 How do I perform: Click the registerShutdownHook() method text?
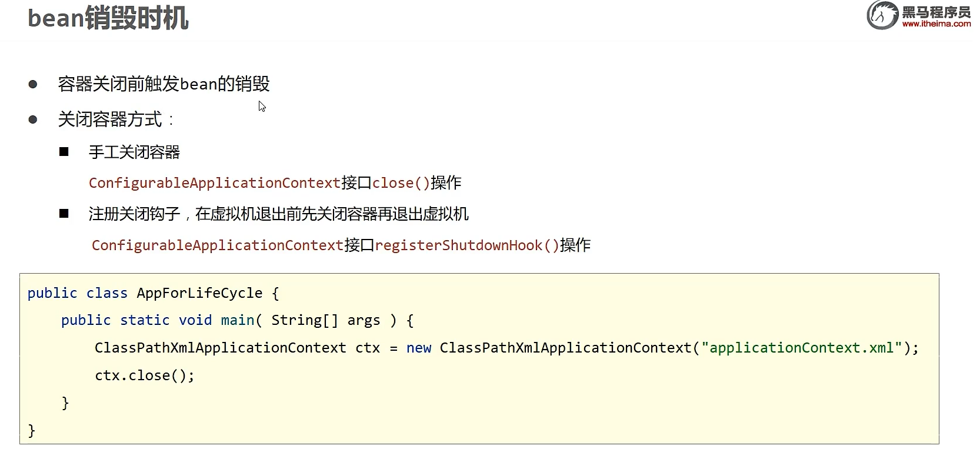point(467,245)
